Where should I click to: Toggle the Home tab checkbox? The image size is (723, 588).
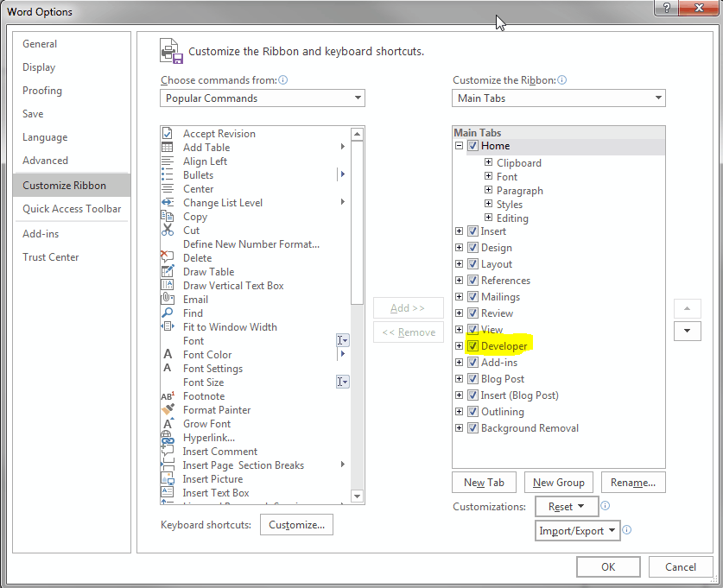pyautogui.click(x=473, y=146)
